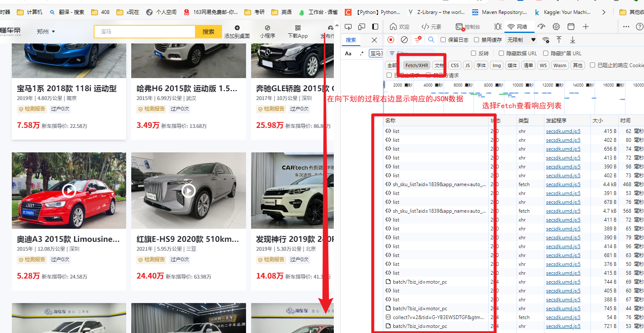Open the 控制台 console tab
This screenshot has width=644, height=333.
[468, 27]
